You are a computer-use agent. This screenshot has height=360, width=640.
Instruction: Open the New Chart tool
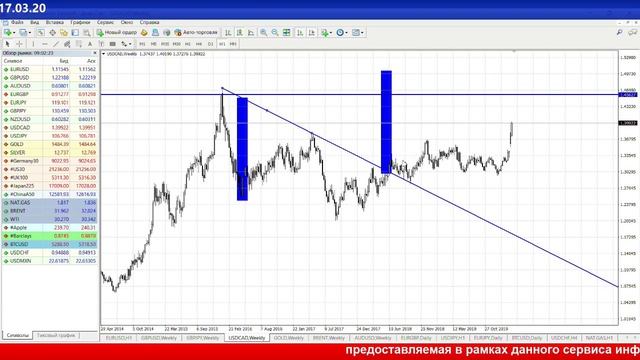pos(8,32)
